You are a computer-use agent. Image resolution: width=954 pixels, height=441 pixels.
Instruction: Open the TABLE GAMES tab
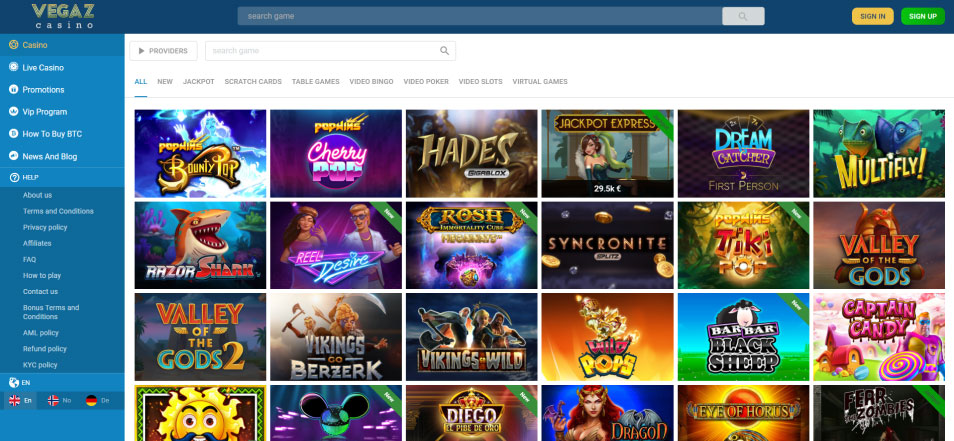[x=315, y=82]
